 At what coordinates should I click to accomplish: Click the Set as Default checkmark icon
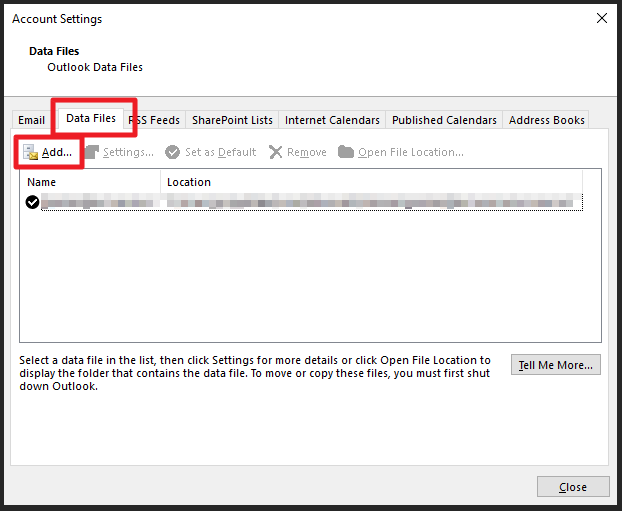click(172, 152)
